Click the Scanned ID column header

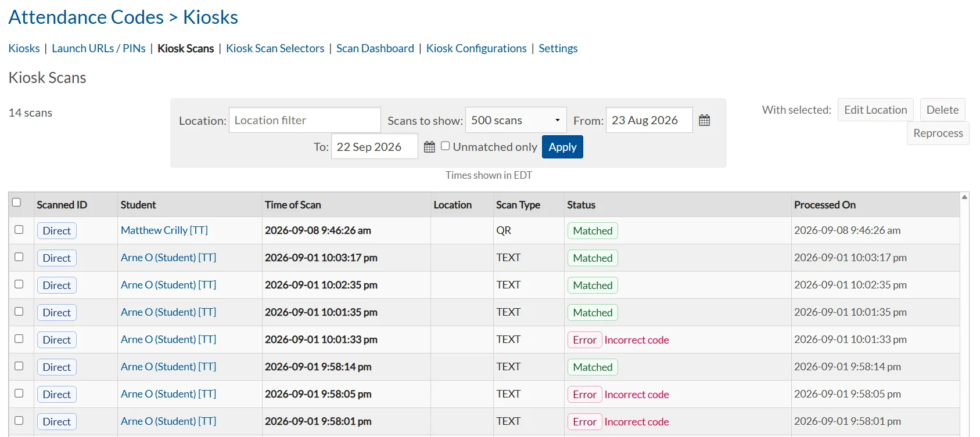(x=62, y=205)
